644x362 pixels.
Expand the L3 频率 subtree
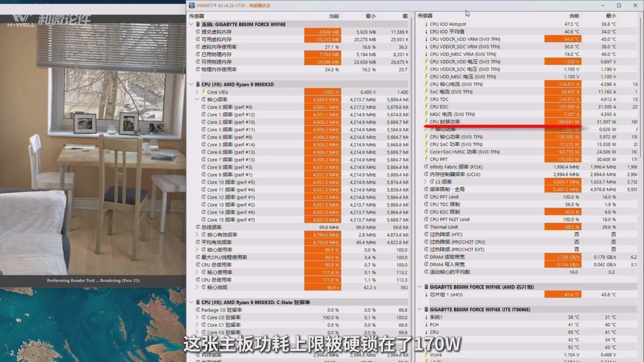click(426, 182)
